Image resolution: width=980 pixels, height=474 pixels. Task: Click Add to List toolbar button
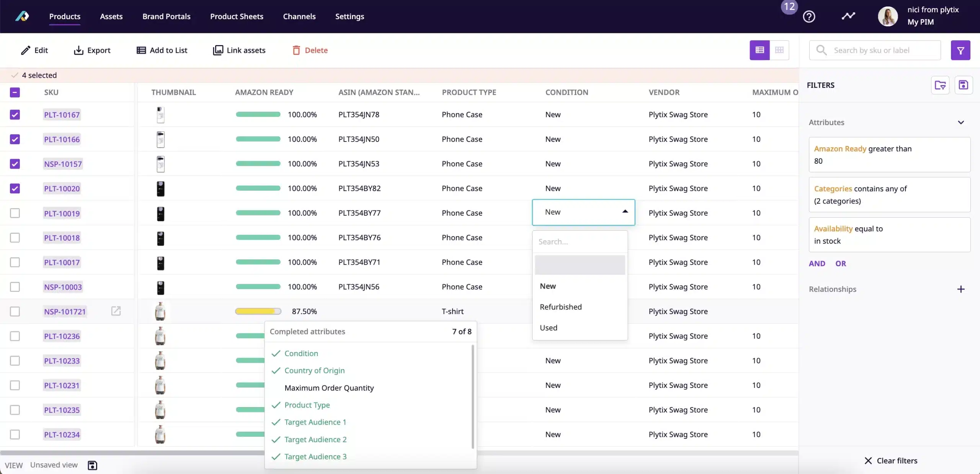pyautogui.click(x=162, y=50)
